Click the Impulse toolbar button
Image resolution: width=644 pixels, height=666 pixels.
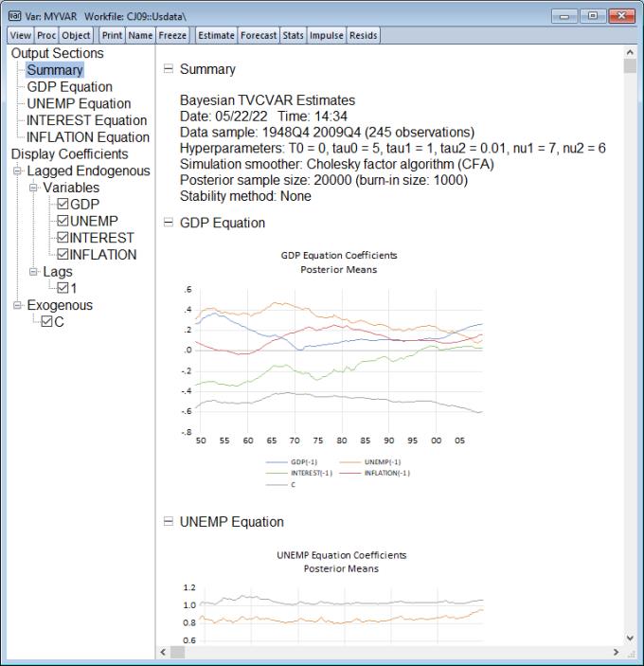[x=327, y=35]
